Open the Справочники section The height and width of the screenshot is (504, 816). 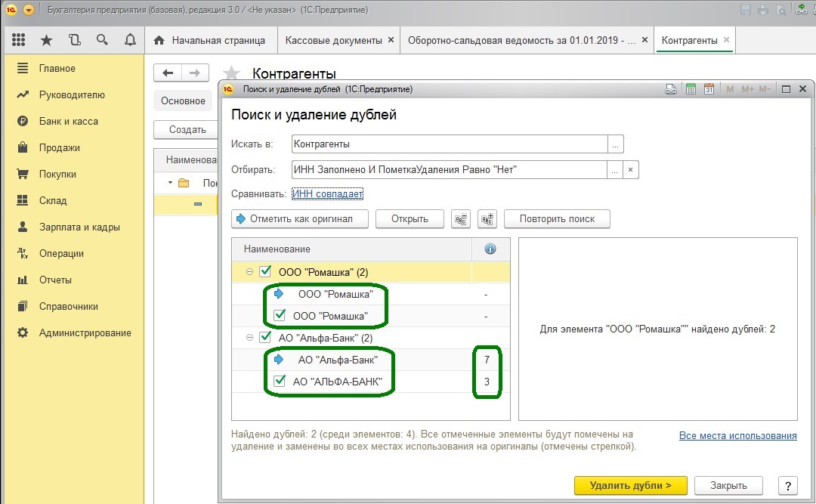(x=68, y=307)
